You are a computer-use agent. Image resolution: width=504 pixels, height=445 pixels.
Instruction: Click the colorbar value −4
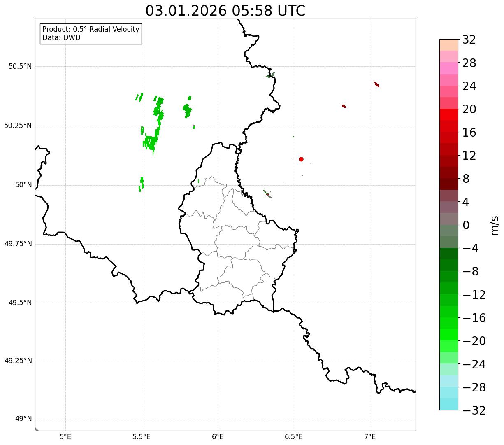[x=470, y=248]
